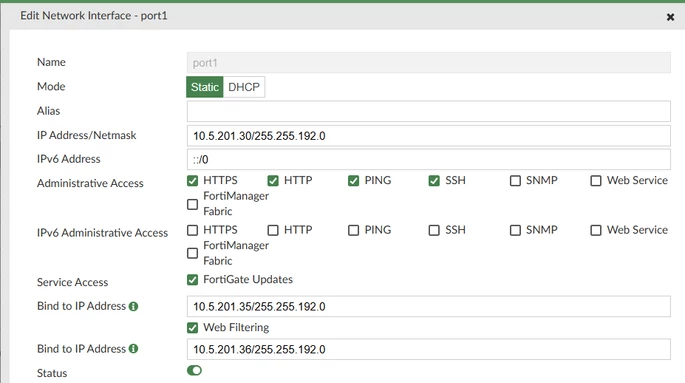
Task: Close the Edit Network Interface dialog
Action: 670,17
